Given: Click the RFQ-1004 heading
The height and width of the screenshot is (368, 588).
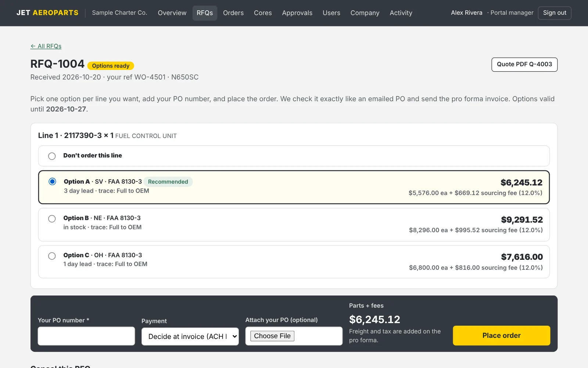Looking at the screenshot, I should tap(57, 64).
